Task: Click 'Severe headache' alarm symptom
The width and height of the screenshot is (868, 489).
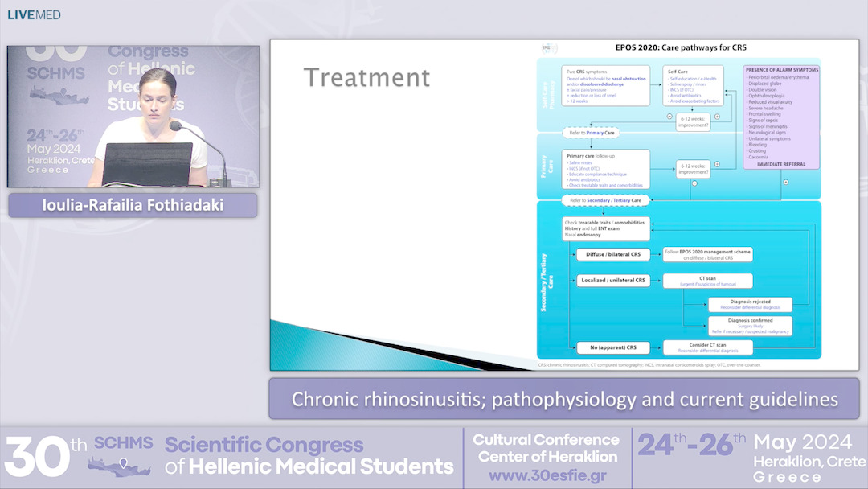Action: point(764,108)
